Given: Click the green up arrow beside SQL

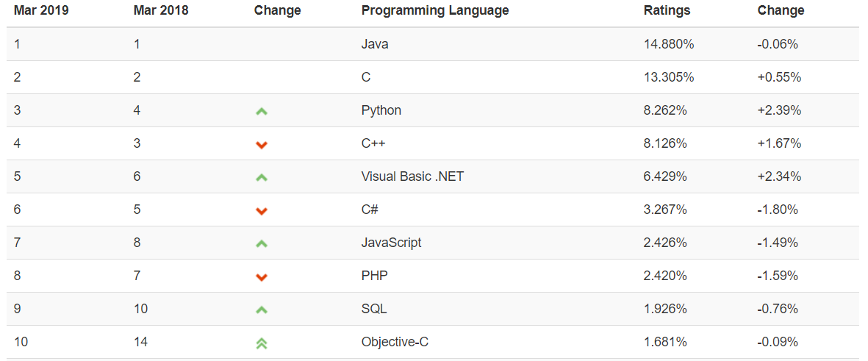Looking at the screenshot, I should click(262, 310).
